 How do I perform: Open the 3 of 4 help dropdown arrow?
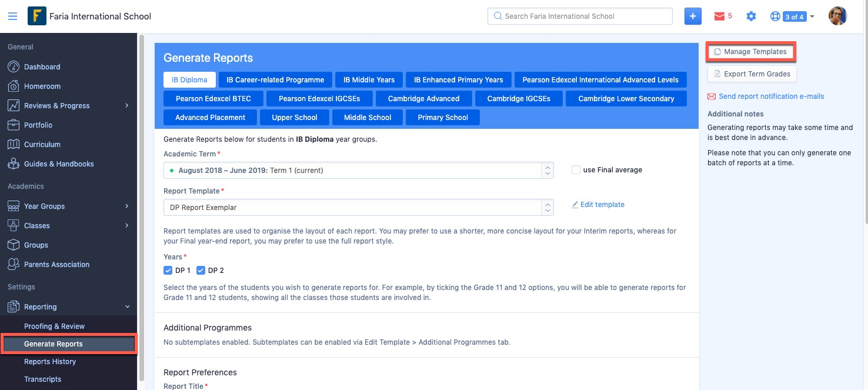[812, 16]
